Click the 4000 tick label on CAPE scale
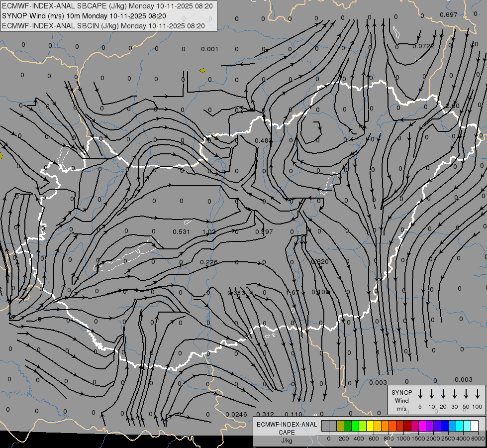Screen dimensions: 487x448 coord(463,439)
